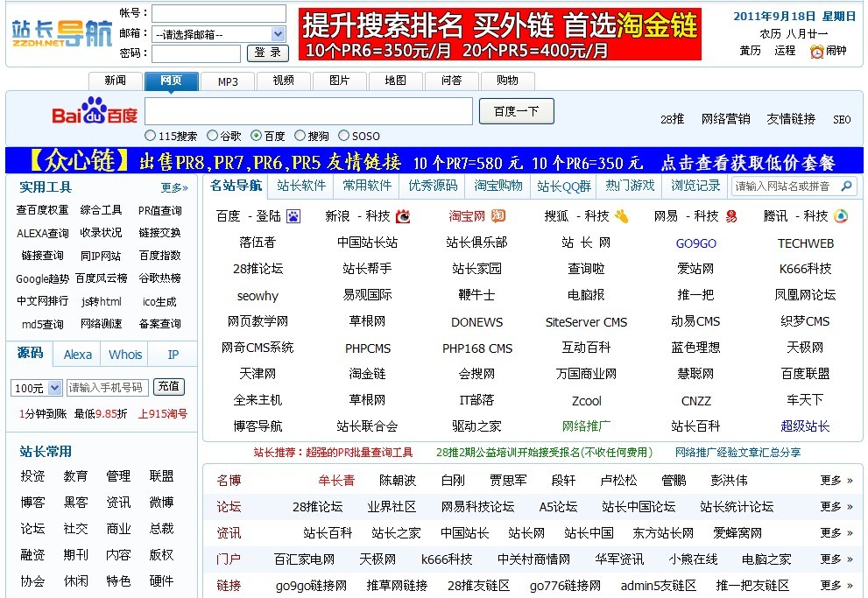Click the 黑客 category link

point(75,503)
